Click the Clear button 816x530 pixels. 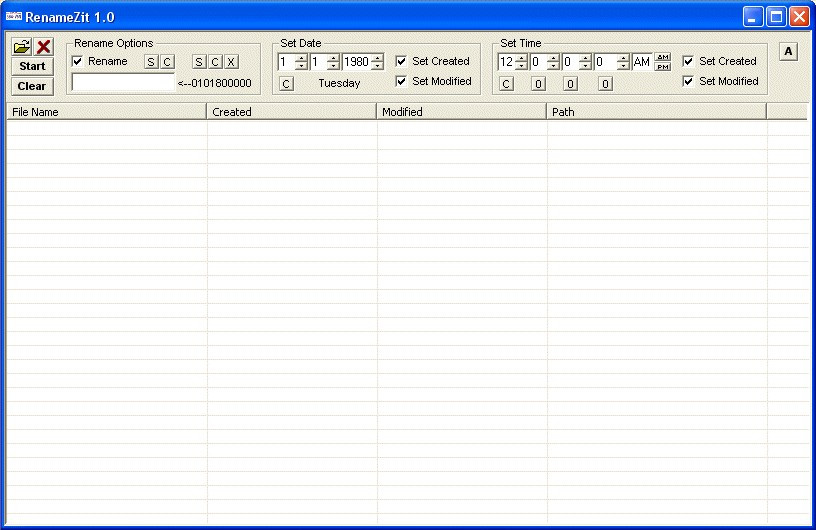click(32, 86)
